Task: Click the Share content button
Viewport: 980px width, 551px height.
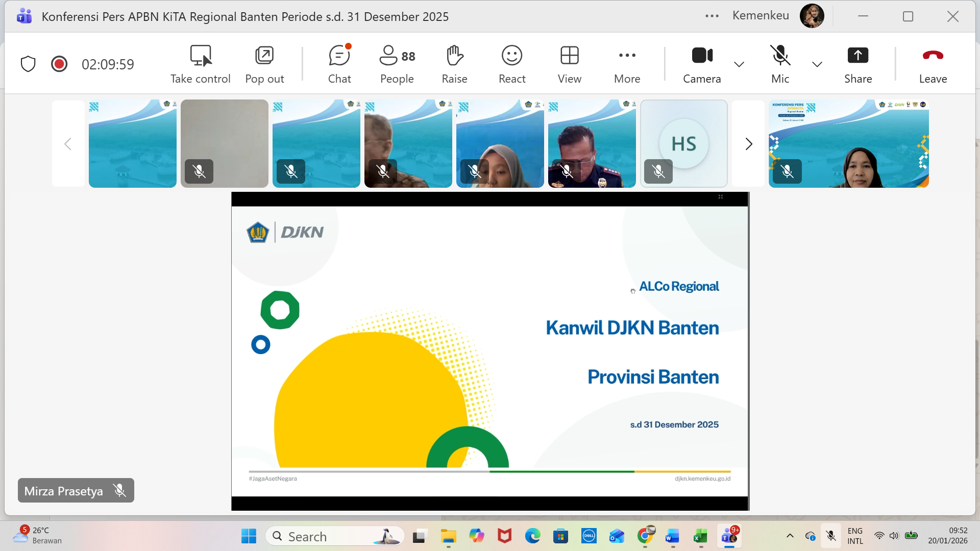Action: pos(857,64)
